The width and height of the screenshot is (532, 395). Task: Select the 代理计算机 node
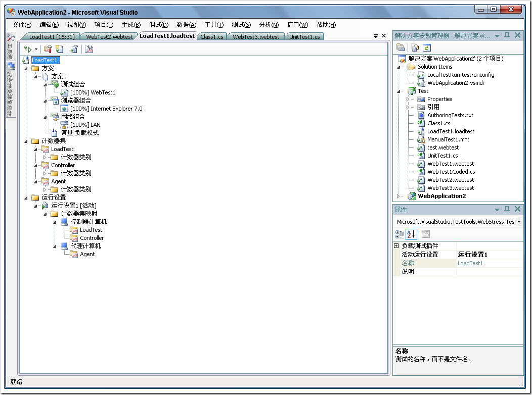coord(85,246)
